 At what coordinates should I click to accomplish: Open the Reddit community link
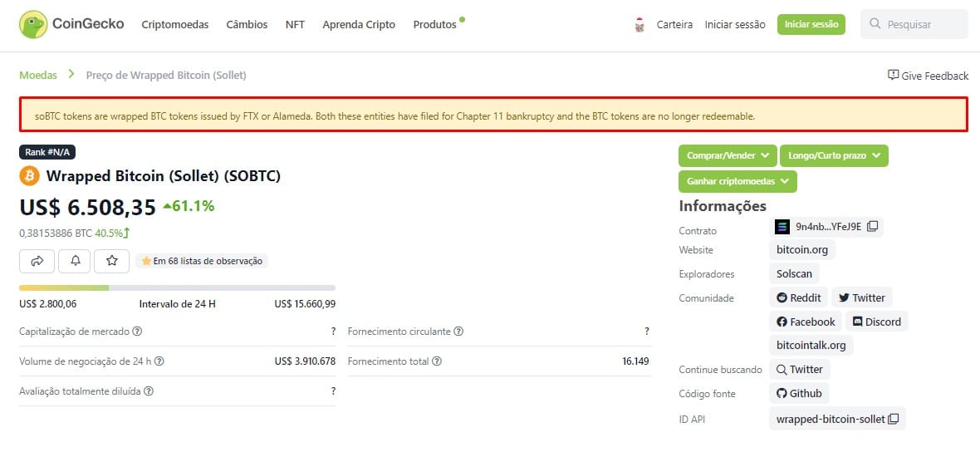pos(799,297)
